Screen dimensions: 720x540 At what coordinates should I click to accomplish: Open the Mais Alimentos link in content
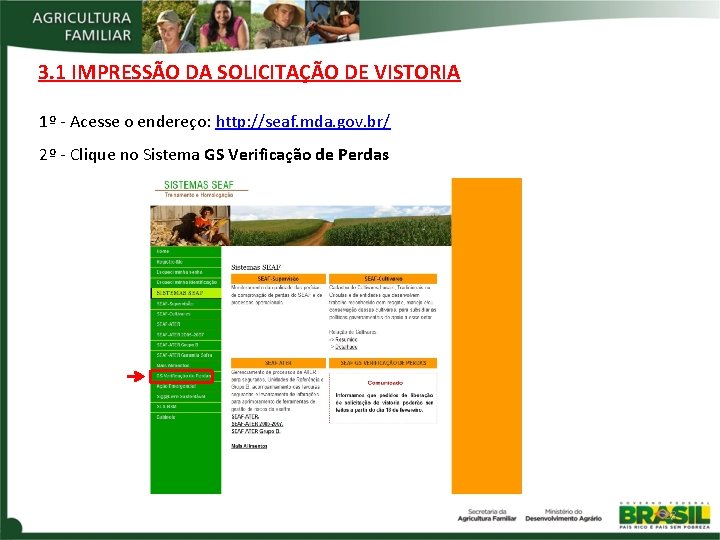tap(249, 446)
